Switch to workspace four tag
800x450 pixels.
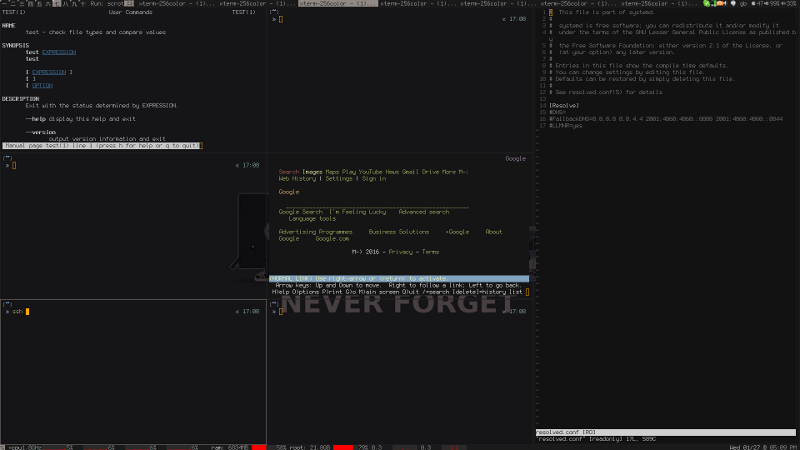30,3
